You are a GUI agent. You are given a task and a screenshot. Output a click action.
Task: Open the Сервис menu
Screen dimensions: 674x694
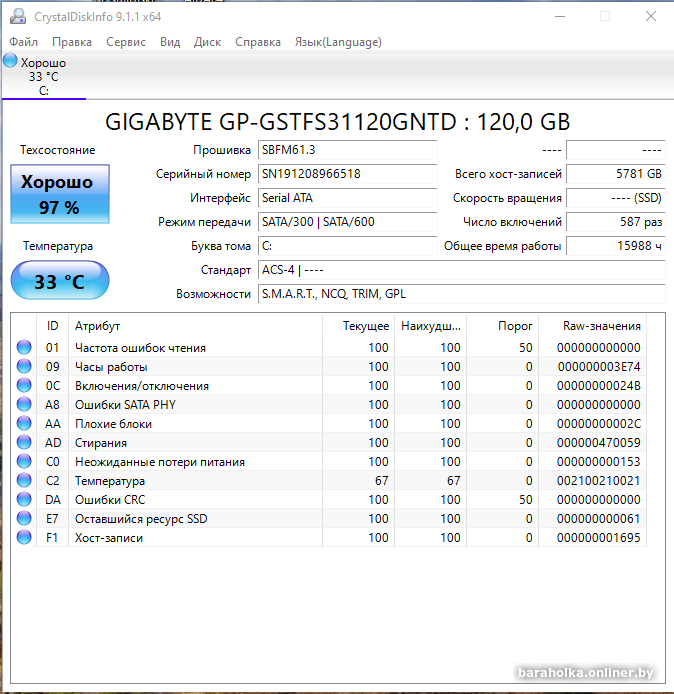tap(125, 42)
